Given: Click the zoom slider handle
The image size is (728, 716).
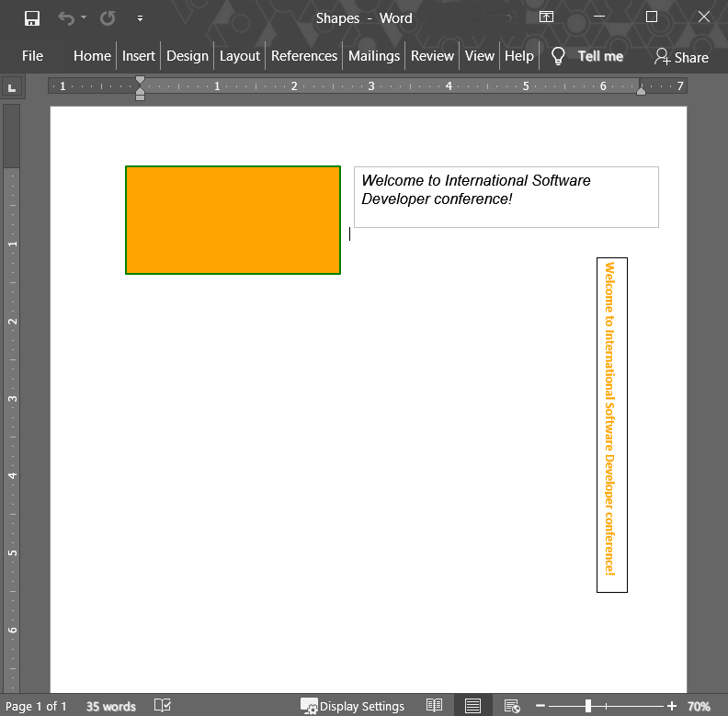Looking at the screenshot, I should (588, 706).
